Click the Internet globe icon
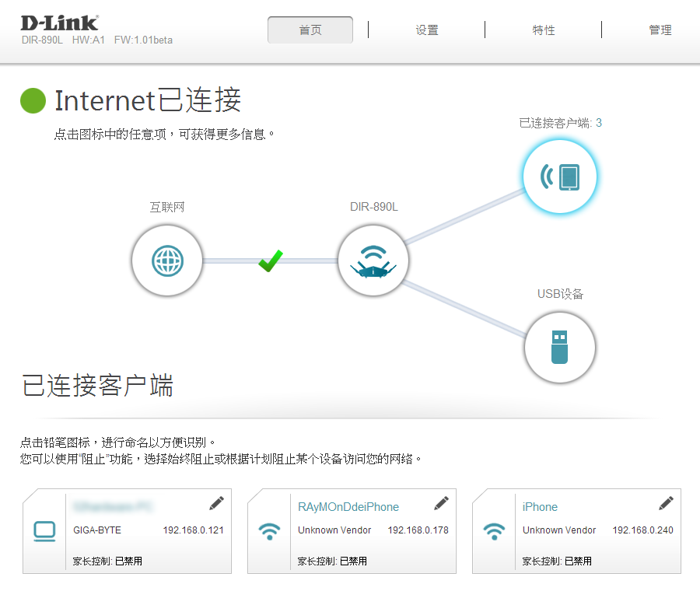 [x=167, y=261]
